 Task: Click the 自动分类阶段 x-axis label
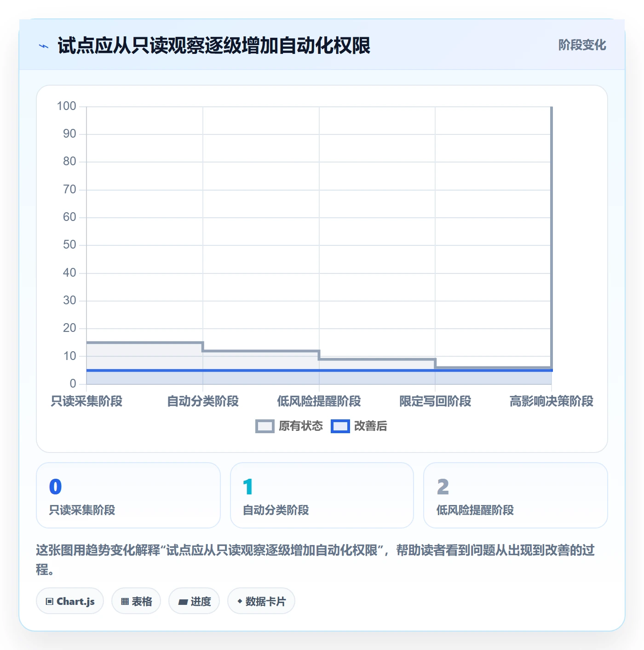tap(203, 401)
